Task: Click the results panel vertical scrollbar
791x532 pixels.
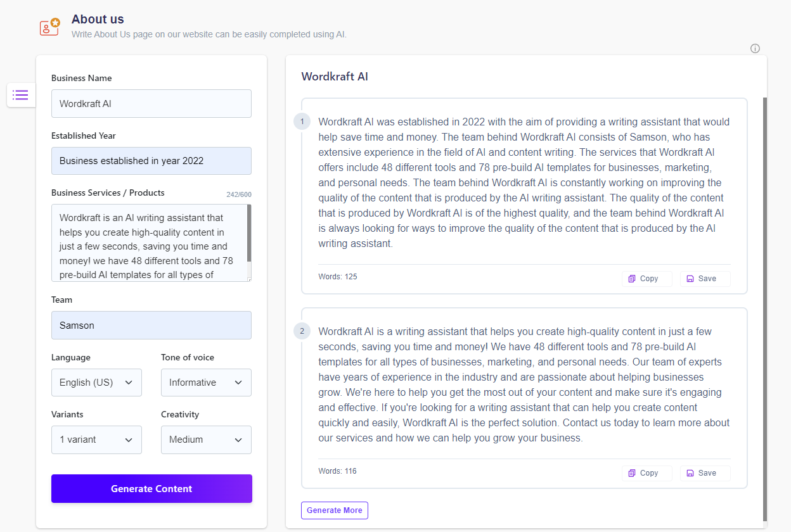Action: point(764,304)
